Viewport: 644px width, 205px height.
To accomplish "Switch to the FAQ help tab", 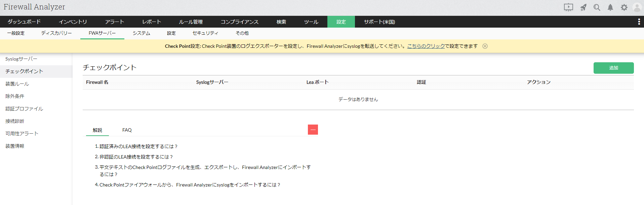I will [x=127, y=130].
